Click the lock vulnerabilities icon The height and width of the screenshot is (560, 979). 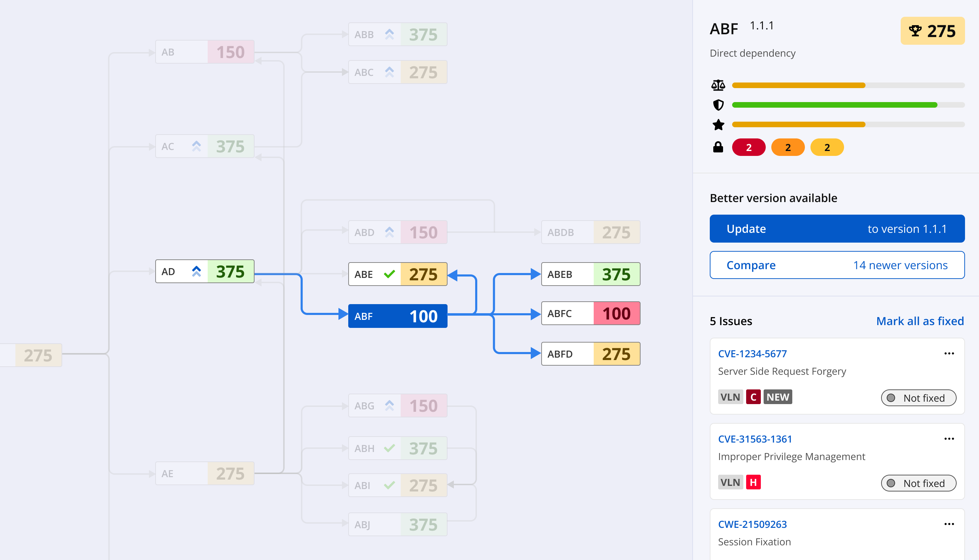click(719, 146)
